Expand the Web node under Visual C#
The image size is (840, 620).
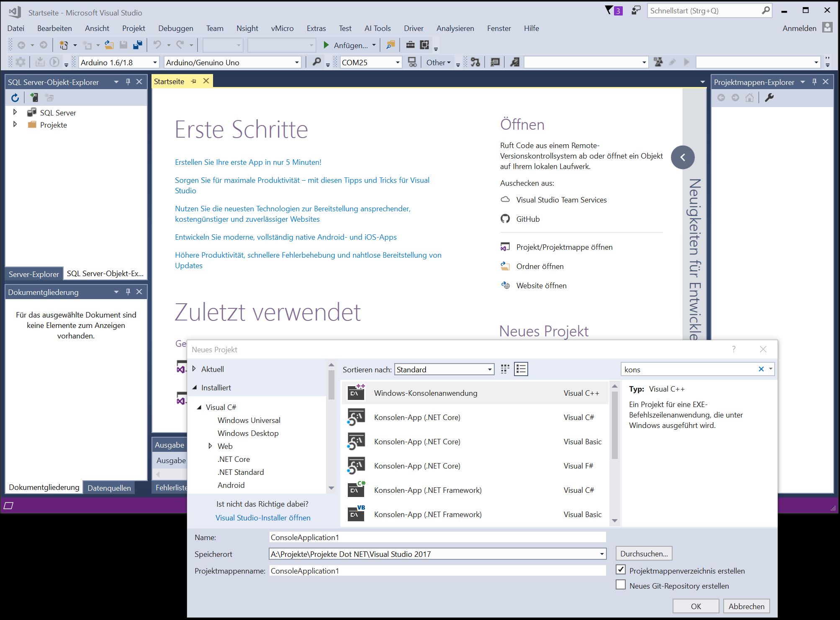click(210, 446)
